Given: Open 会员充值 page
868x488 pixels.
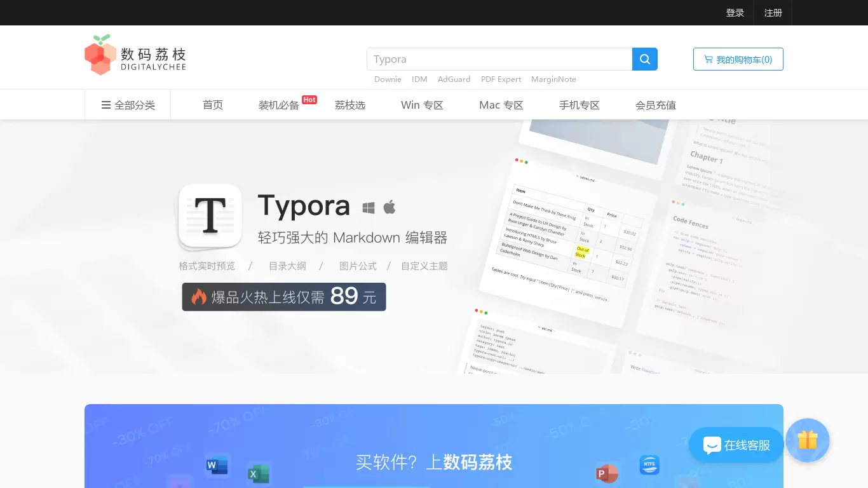Looking at the screenshot, I should coord(656,105).
